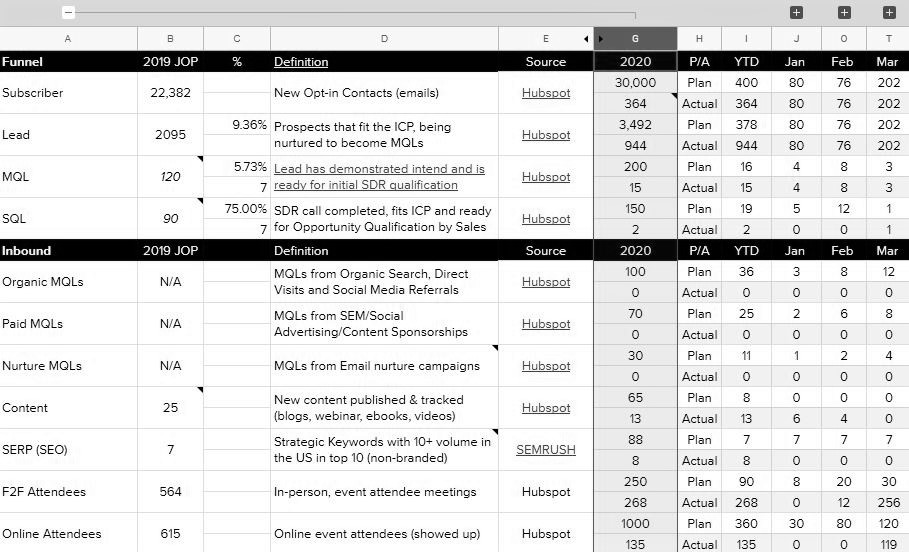Click the 9.36% cell in Lead row
The width and height of the screenshot is (909, 552).
click(237, 125)
